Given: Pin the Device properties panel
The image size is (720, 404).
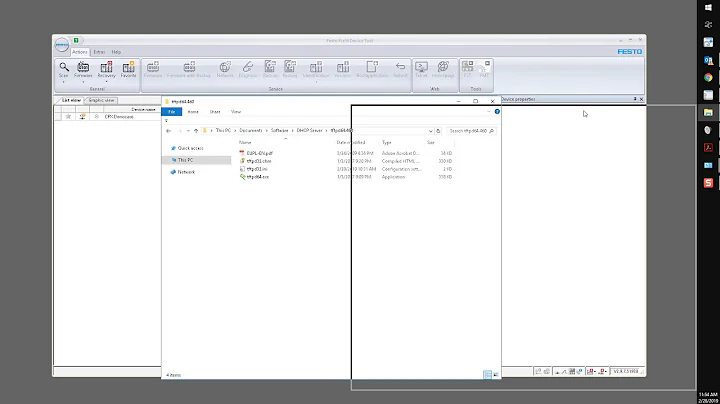Looking at the screenshot, I should 635,99.
